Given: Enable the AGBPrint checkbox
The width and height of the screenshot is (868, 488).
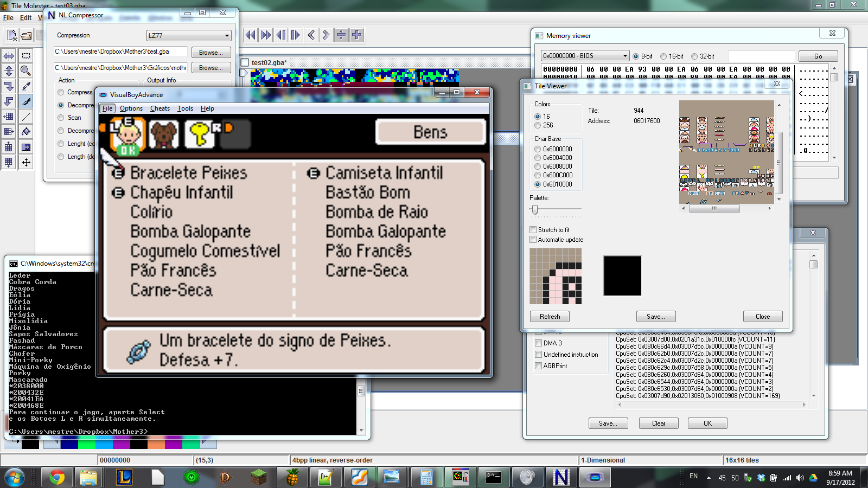Looking at the screenshot, I should pyautogui.click(x=539, y=366).
